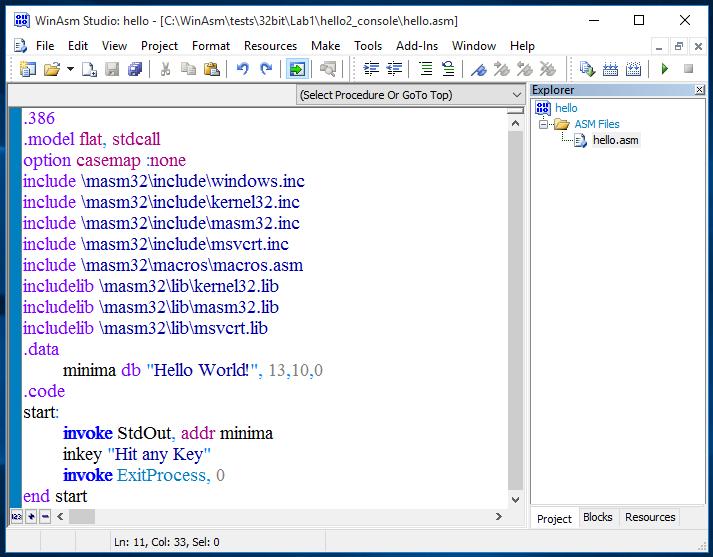Open the Window menu

pos(474,46)
